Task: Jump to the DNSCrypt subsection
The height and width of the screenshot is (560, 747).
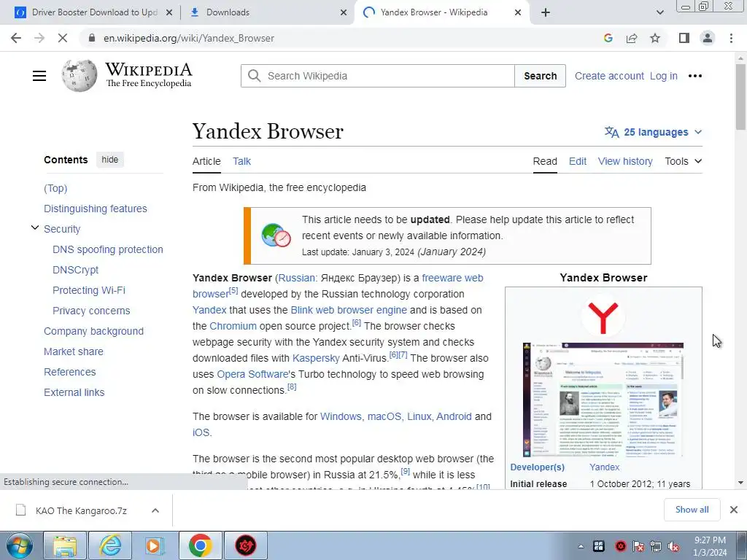Action: pyautogui.click(x=75, y=270)
